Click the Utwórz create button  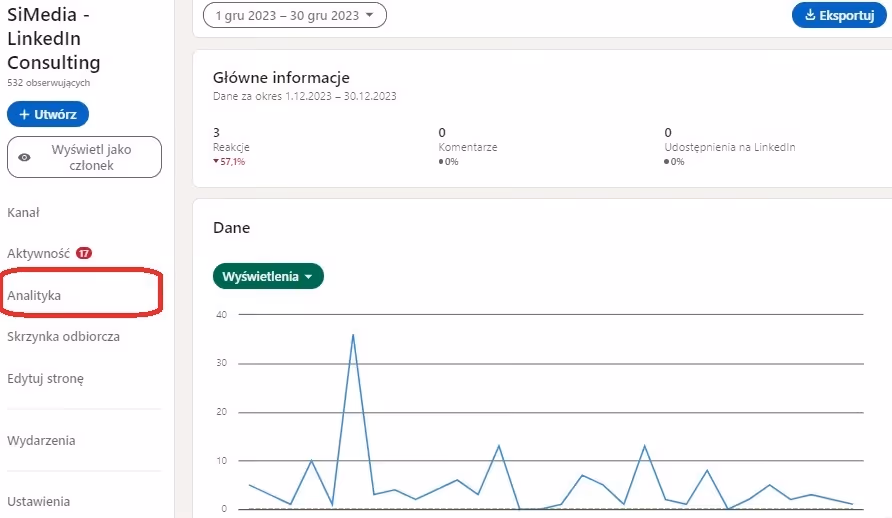click(x=48, y=114)
